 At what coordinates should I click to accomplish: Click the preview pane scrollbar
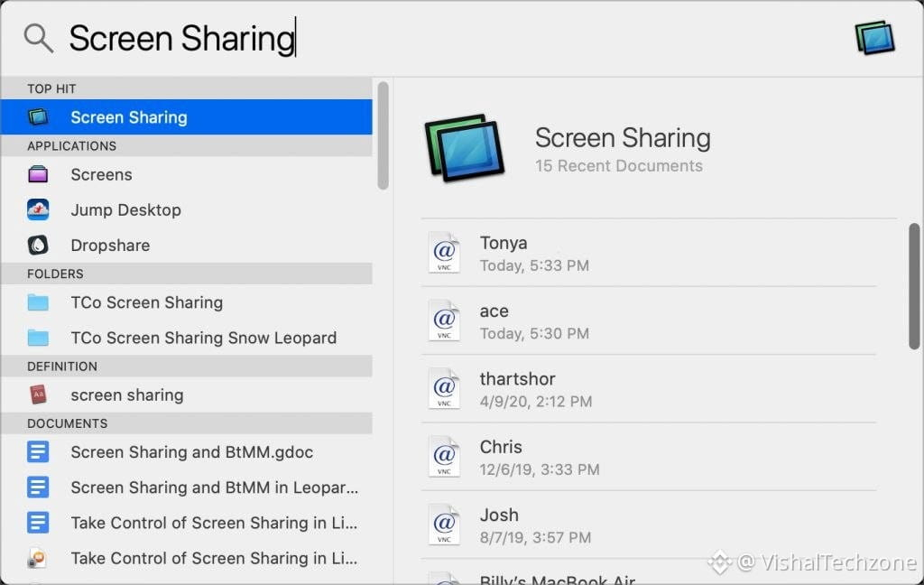coord(914,286)
